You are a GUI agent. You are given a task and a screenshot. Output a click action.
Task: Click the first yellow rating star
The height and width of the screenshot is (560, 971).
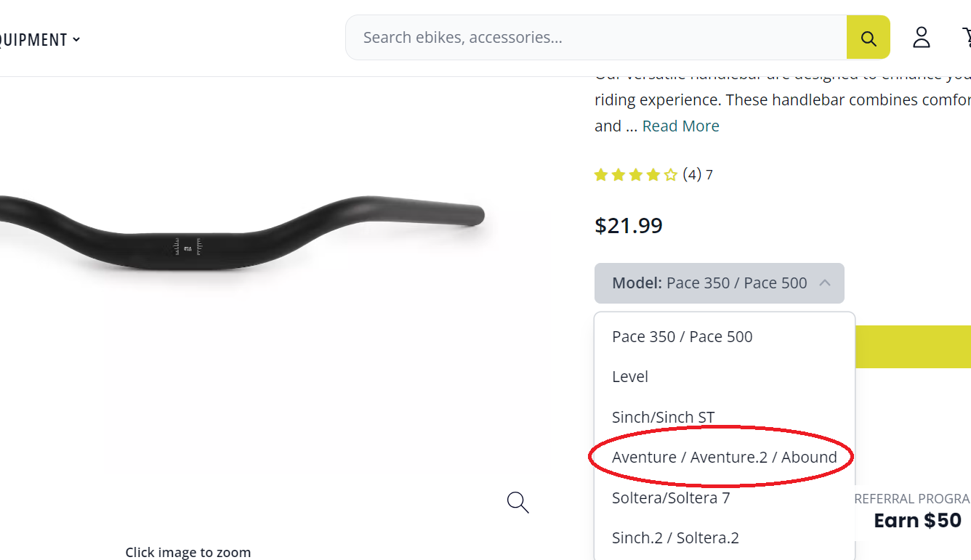click(601, 174)
